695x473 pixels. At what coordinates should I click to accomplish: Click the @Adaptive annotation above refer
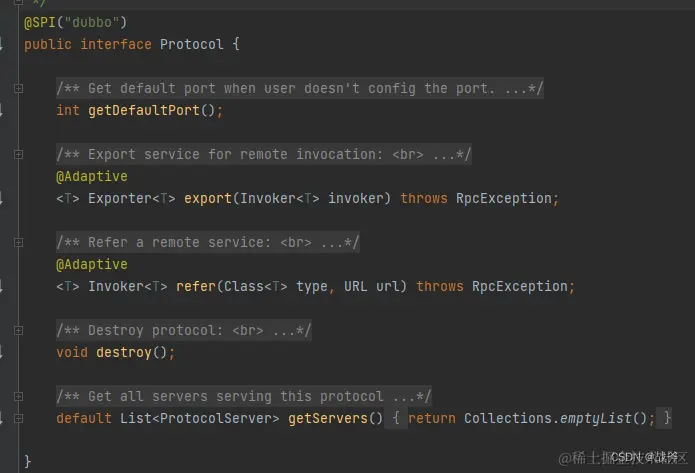click(x=92, y=264)
